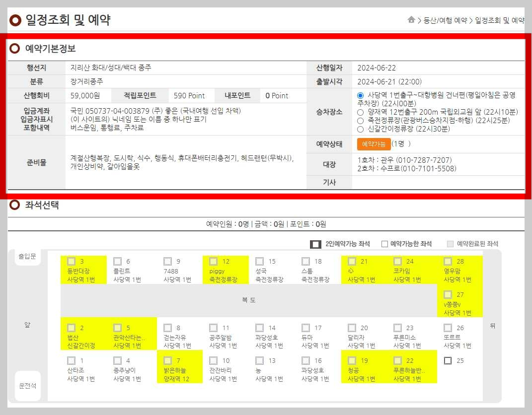The height and width of the screenshot is (415, 532).
Task: Click the 2인예약가능 좌석 legend box
Action: 315,244
